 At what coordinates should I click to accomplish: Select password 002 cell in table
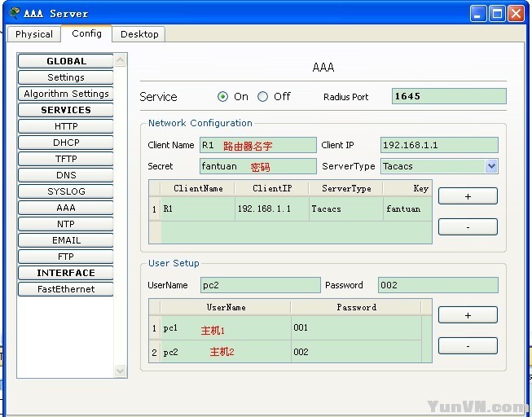pyautogui.click(x=356, y=352)
